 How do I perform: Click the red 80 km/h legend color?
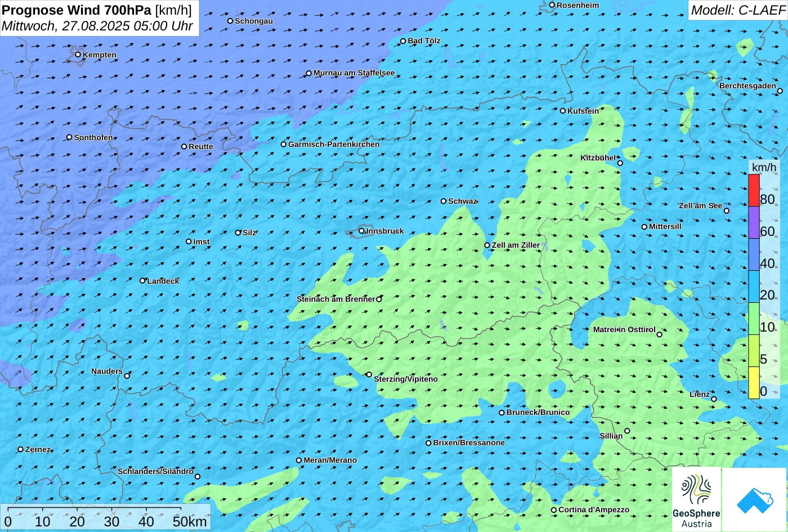click(754, 190)
